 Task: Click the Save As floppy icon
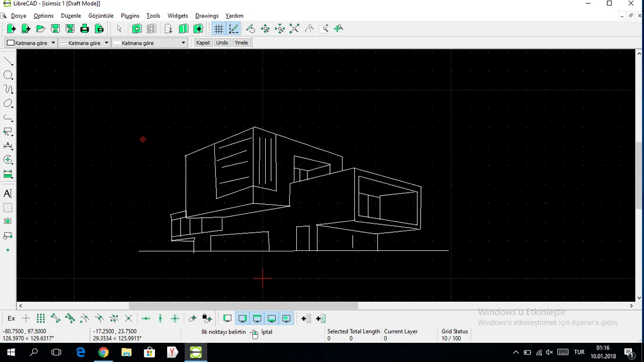[70, 29]
